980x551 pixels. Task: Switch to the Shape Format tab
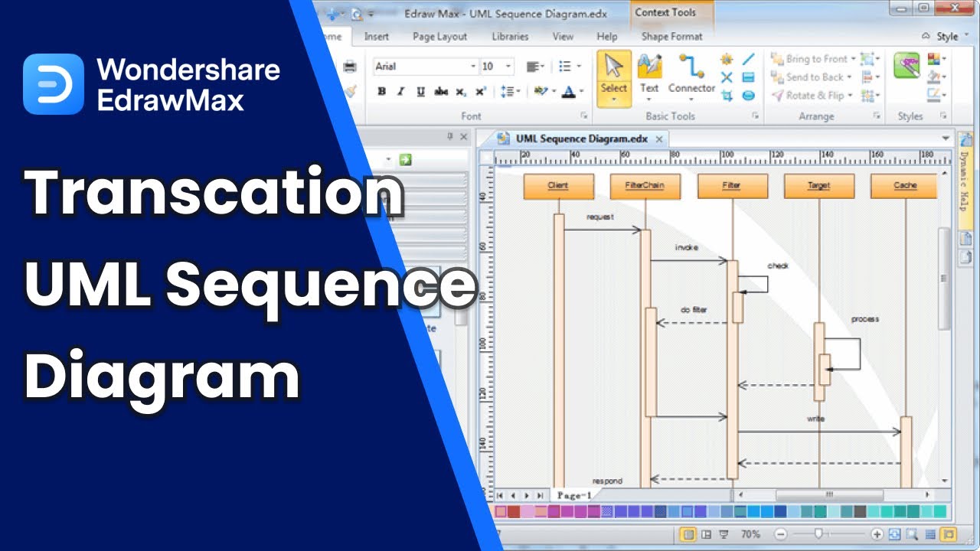click(x=671, y=36)
